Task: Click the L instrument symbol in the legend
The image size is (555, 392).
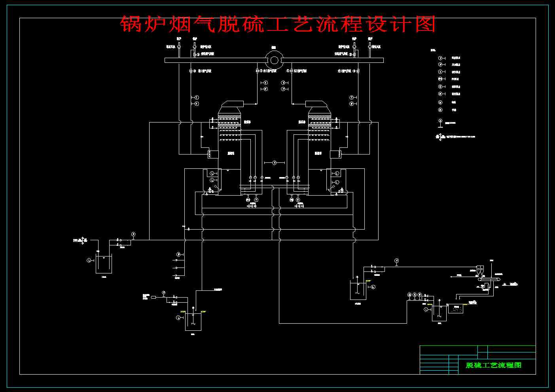Action: pyautogui.click(x=440, y=72)
